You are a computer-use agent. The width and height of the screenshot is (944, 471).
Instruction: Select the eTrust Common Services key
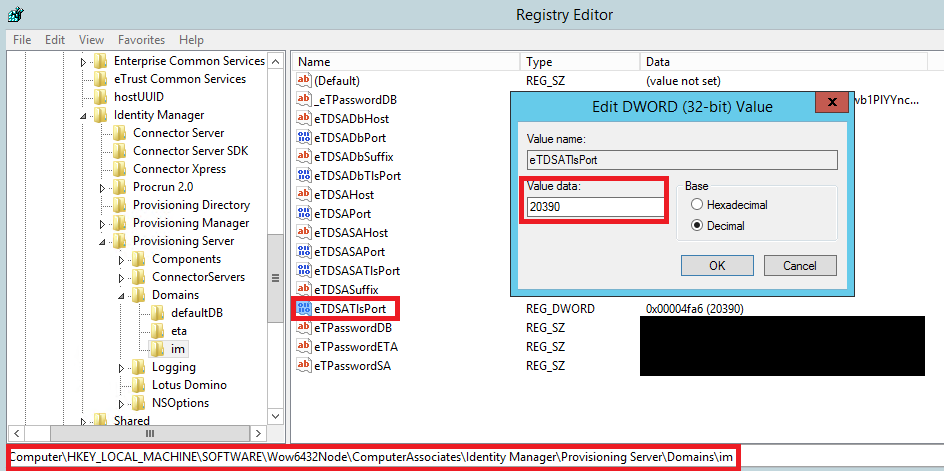pyautogui.click(x=179, y=79)
